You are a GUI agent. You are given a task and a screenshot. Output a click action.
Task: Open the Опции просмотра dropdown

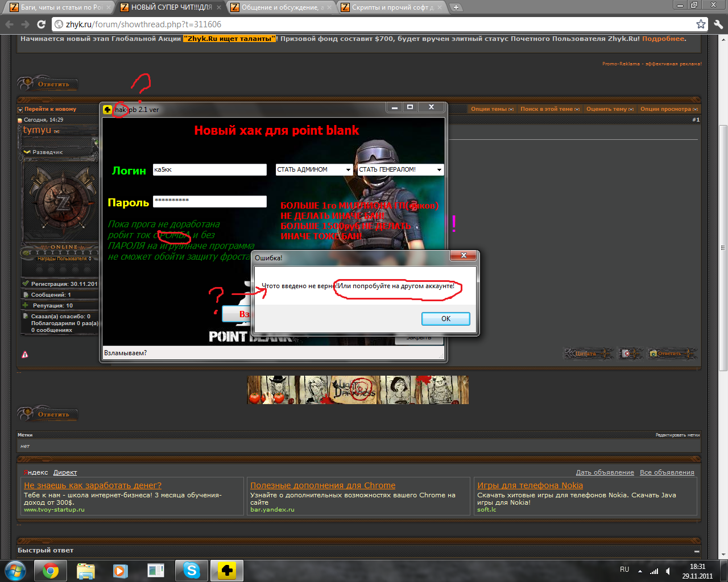coord(669,109)
